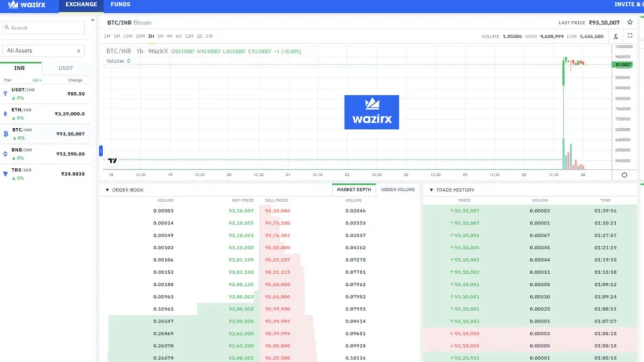Choose the TRX/INR coin icon

(x=6, y=173)
